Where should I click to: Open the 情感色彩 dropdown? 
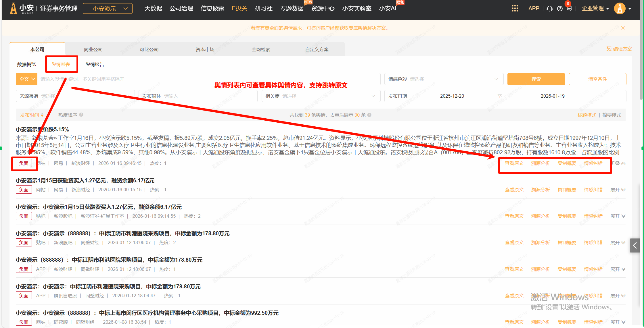click(444, 79)
